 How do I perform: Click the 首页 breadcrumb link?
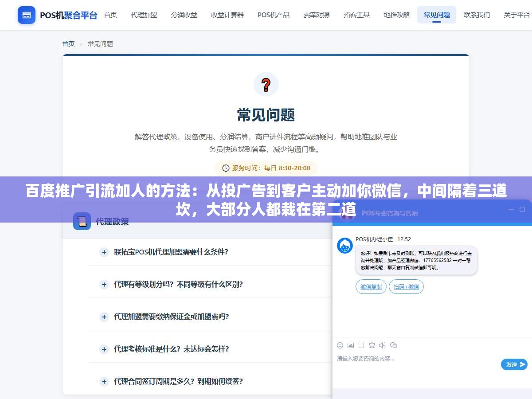point(68,44)
